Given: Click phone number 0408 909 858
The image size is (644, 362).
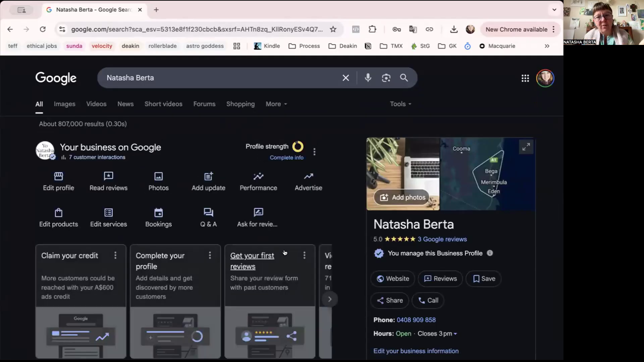Looking at the screenshot, I should pyautogui.click(x=416, y=320).
